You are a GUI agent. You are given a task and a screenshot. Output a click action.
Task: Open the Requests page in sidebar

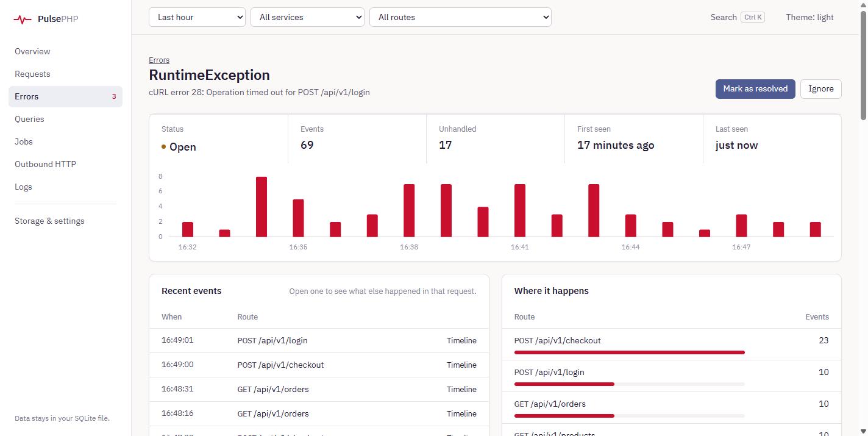click(65, 74)
